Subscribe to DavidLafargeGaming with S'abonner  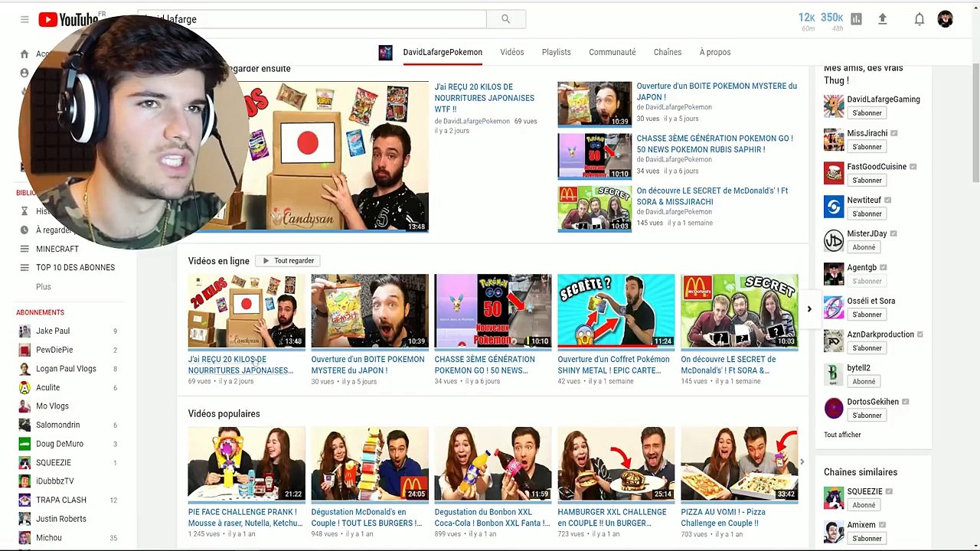pos(867,113)
